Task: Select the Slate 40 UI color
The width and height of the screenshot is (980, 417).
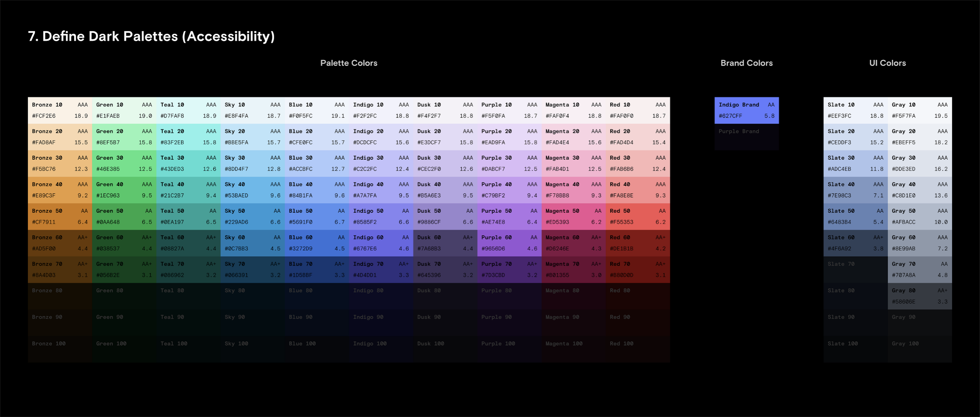Action: (855, 190)
